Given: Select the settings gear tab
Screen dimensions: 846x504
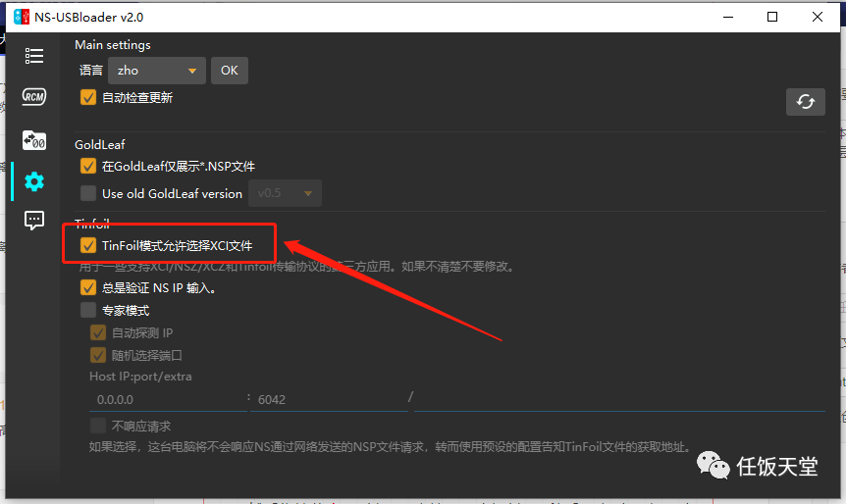Looking at the screenshot, I should tap(34, 181).
